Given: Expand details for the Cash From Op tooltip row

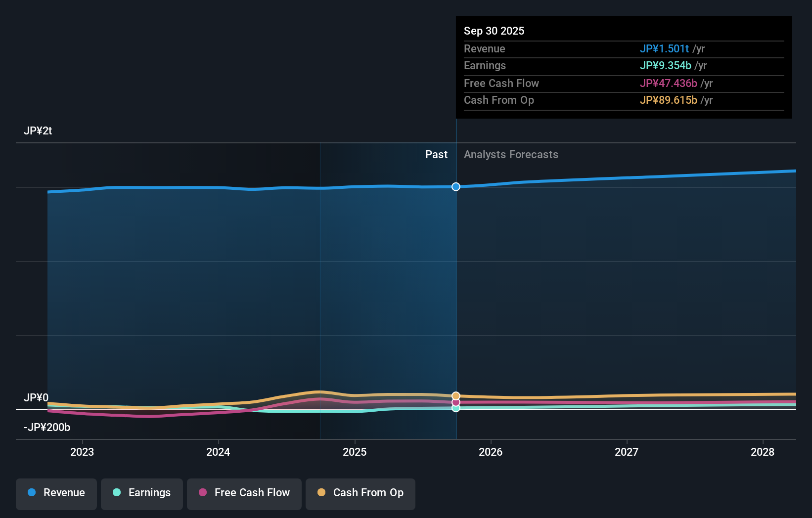Looking at the screenshot, I should click(623, 100).
